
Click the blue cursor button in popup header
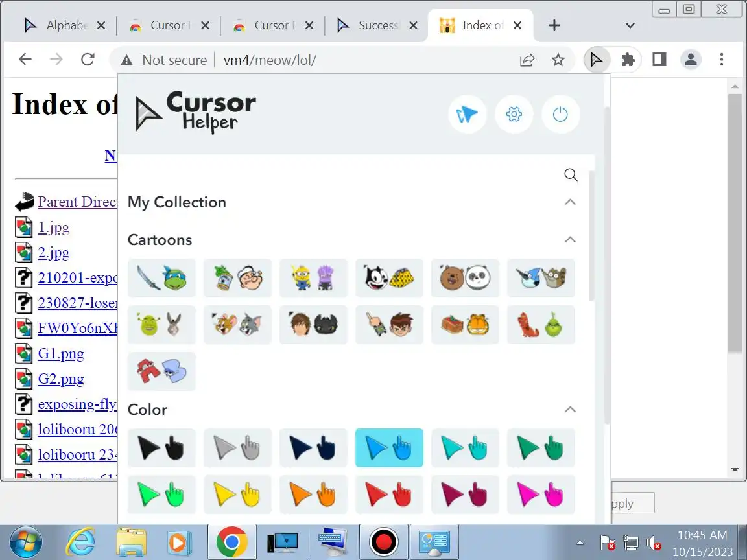pyautogui.click(x=467, y=114)
